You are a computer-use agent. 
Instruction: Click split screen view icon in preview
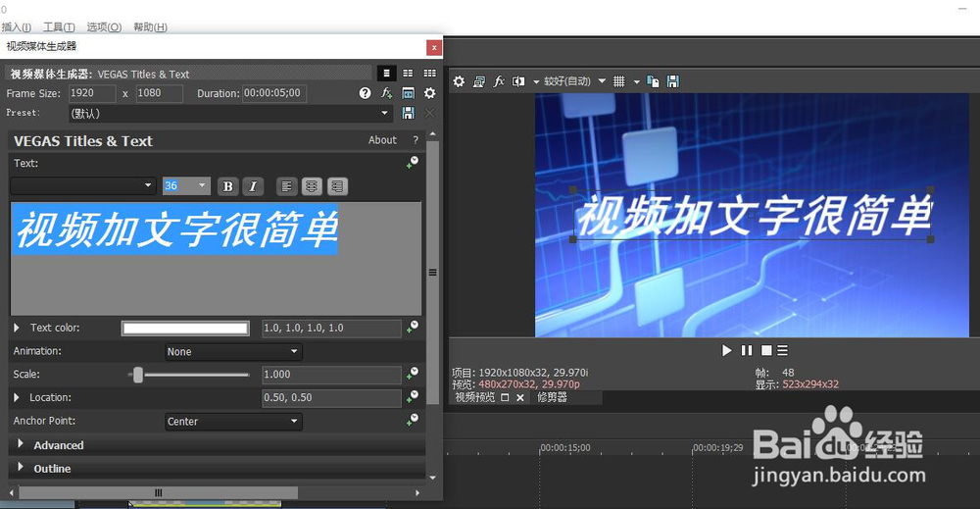pyautogui.click(x=518, y=81)
